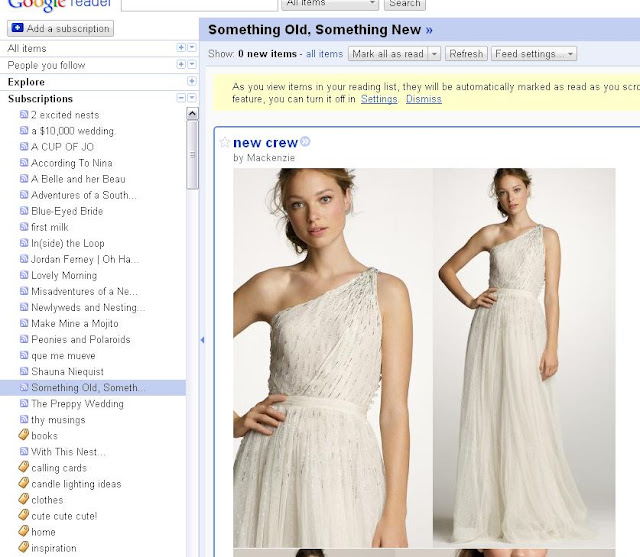
Task: Click the feed icon beside According To Nina
Action: pos(24,163)
